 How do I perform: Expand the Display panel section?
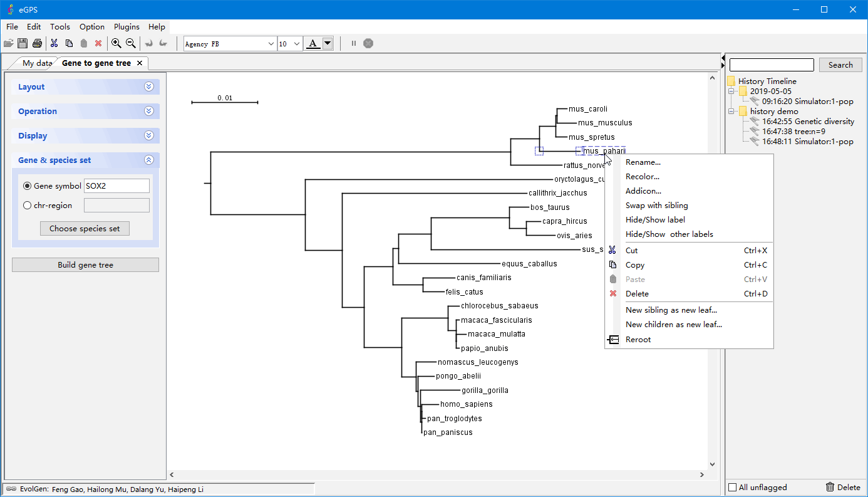tap(148, 136)
